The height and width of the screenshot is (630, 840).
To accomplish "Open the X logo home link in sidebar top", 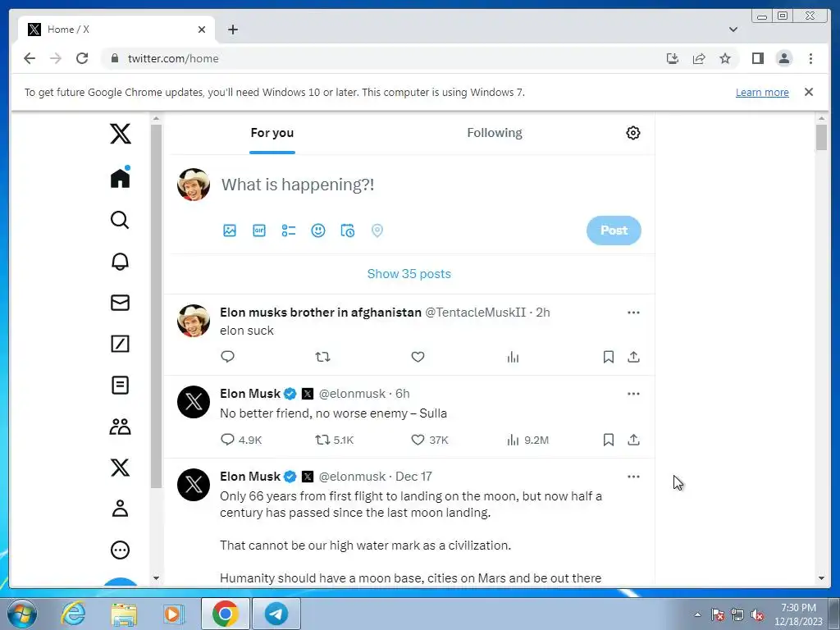I will pyautogui.click(x=120, y=134).
